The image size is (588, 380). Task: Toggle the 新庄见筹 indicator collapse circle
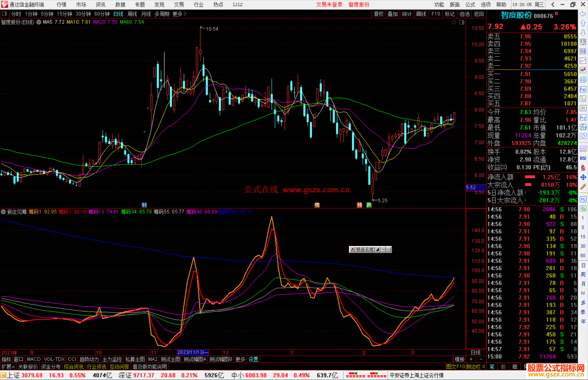pos(3,212)
